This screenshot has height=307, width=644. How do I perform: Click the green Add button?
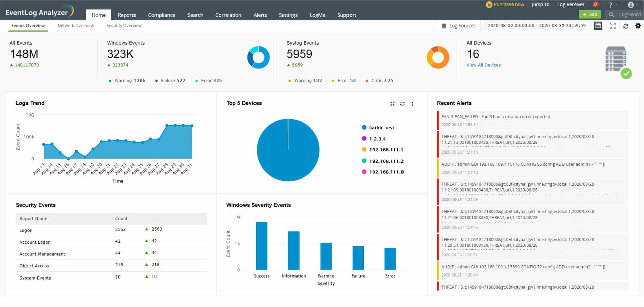click(590, 14)
